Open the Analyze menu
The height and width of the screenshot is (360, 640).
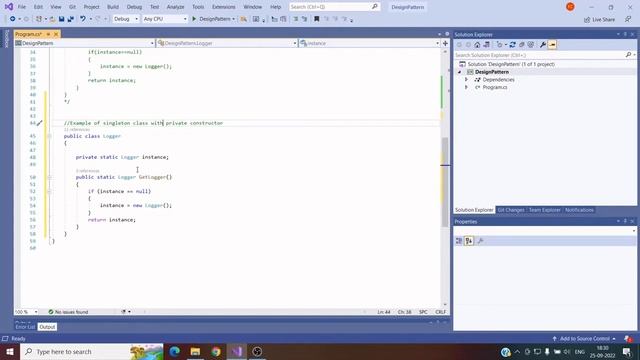click(x=175, y=7)
